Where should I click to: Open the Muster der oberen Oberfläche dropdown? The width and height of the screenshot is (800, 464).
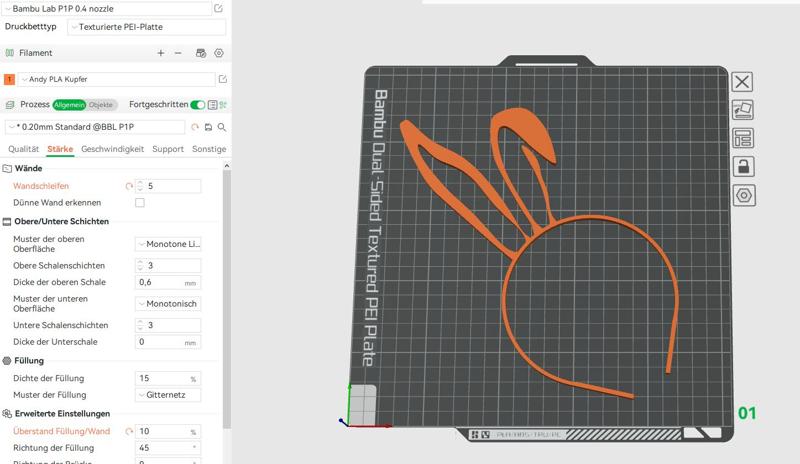(x=168, y=244)
